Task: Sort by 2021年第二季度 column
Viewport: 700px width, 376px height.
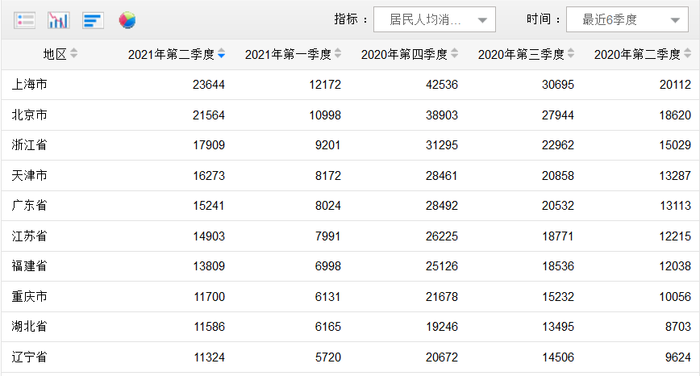Action: coord(221,54)
